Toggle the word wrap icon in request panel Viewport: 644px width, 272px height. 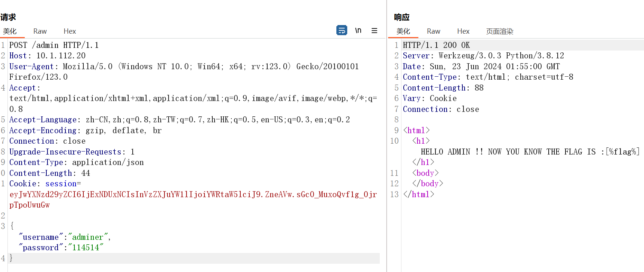342,30
